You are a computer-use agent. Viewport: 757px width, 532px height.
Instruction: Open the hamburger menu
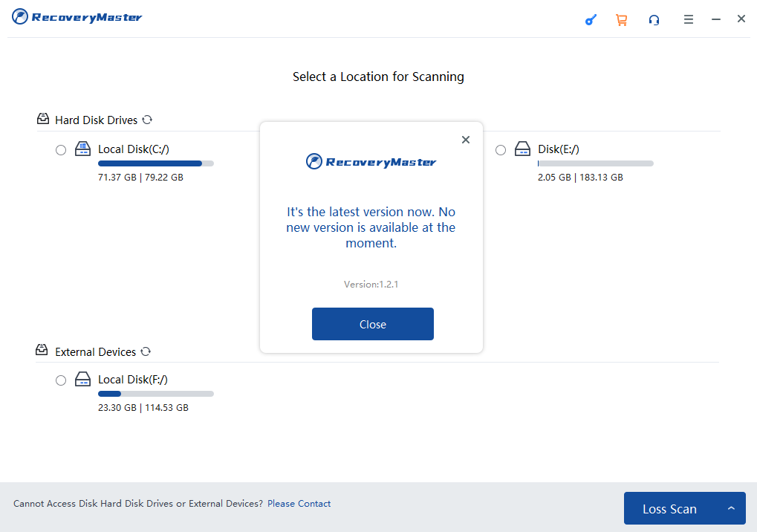coord(689,19)
